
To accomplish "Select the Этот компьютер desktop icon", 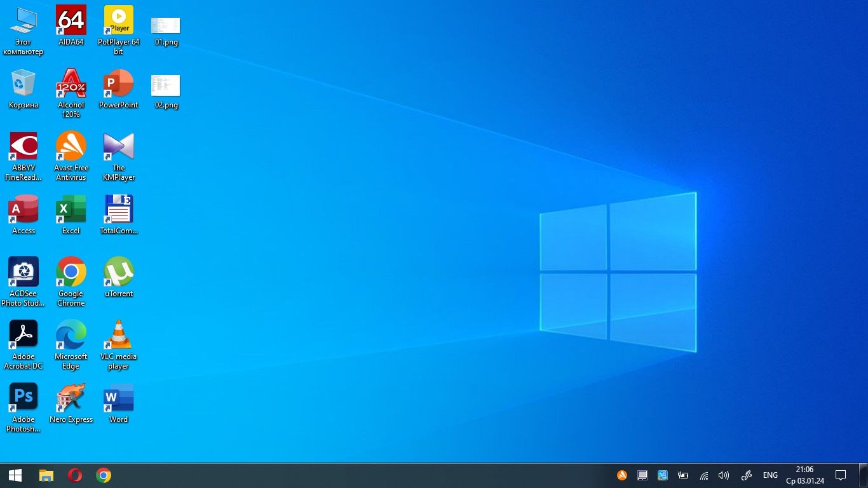I will [x=24, y=30].
